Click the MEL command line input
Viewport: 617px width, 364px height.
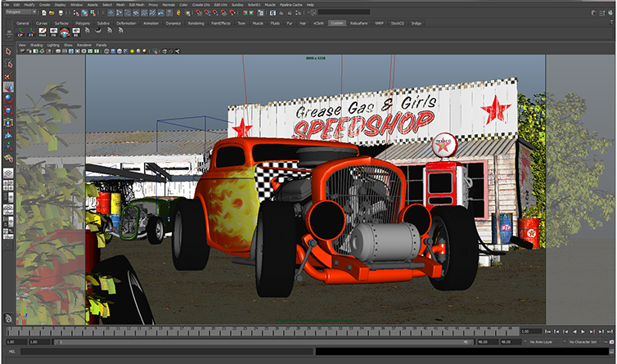[167, 352]
